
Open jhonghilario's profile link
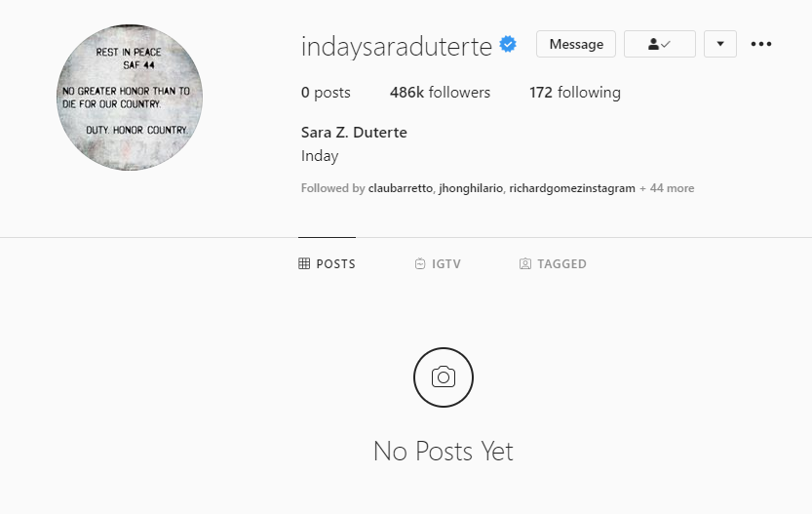coord(471,188)
